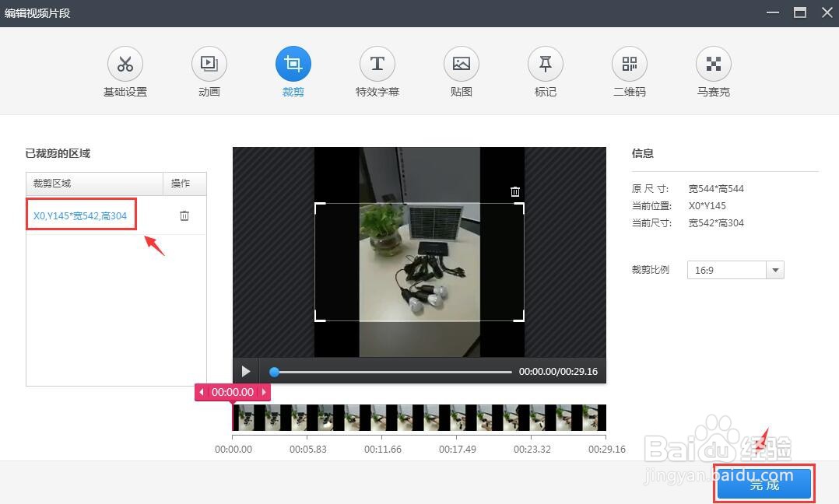Delete the crop region via its trash icon
Image resolution: width=839 pixels, height=504 pixels.
[184, 215]
